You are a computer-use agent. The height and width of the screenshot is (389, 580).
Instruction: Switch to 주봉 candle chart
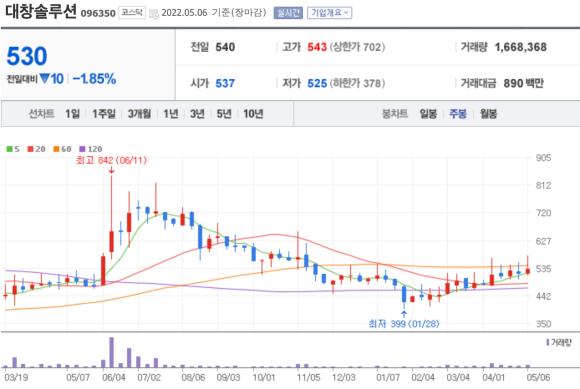click(x=458, y=114)
